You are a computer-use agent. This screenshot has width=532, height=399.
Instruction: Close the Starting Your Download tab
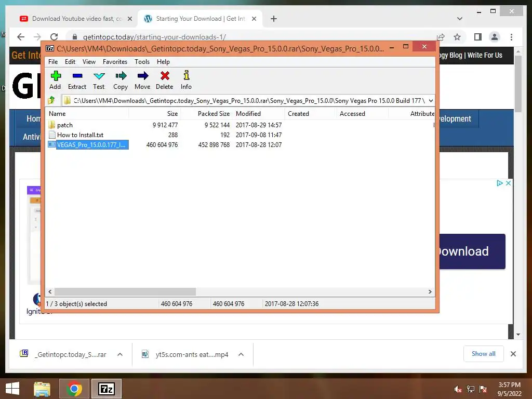(254, 19)
